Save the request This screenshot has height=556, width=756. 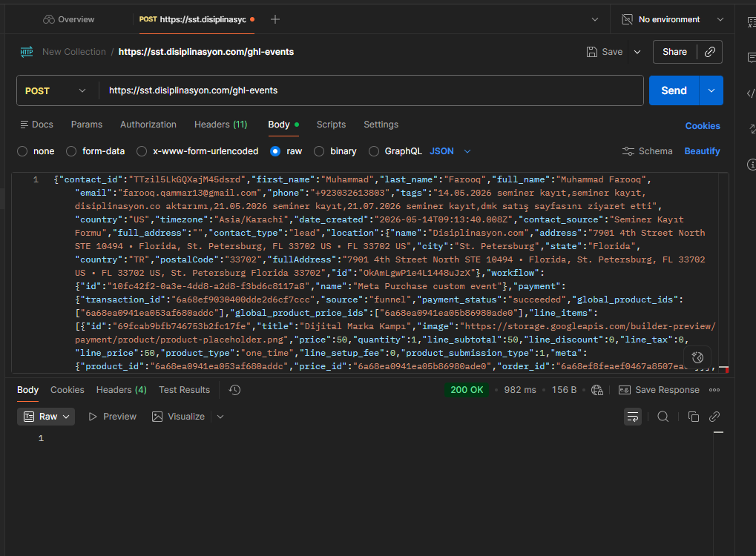605,52
